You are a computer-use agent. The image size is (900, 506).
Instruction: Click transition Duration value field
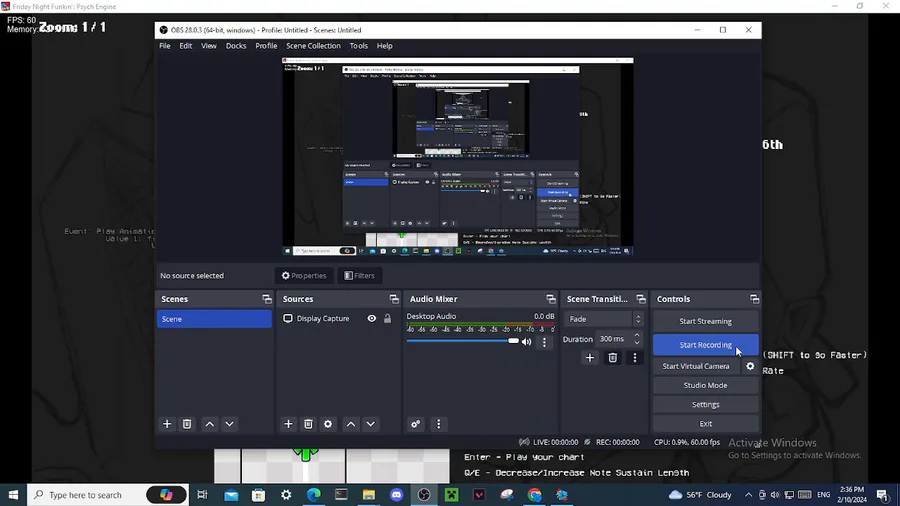coord(612,339)
